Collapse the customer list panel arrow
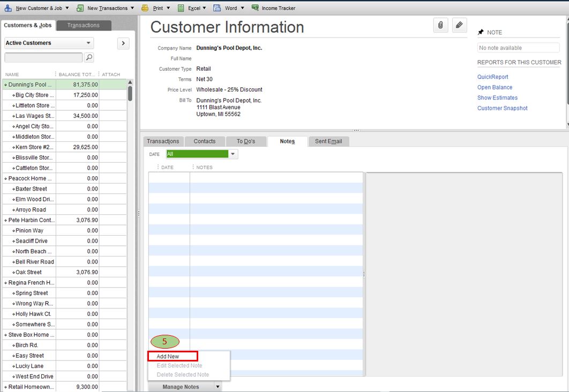The image size is (569, 392). click(x=123, y=44)
